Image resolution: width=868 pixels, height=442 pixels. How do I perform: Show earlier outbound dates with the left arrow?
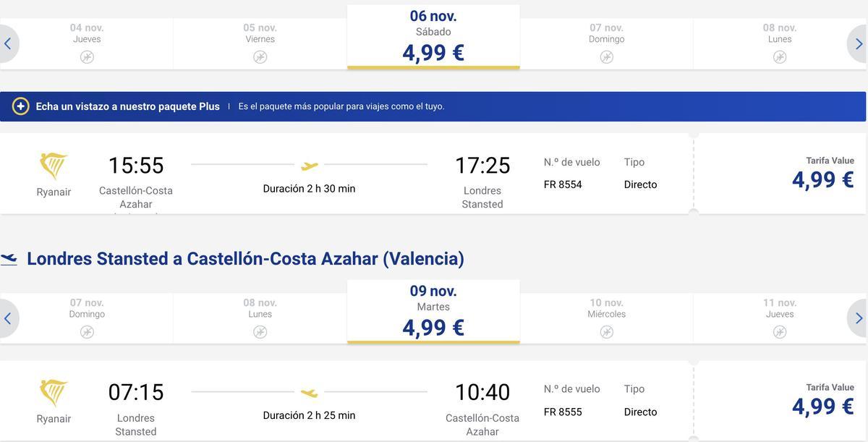pos(8,44)
